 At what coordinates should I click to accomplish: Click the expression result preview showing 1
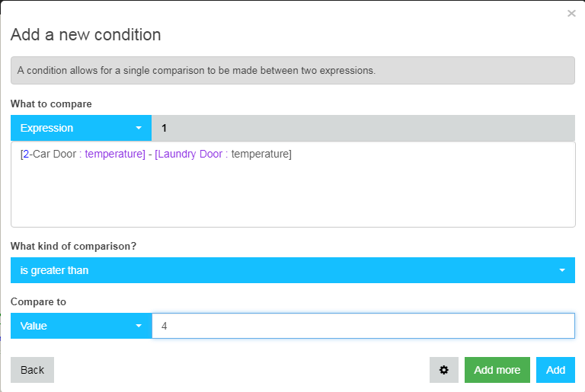click(x=363, y=128)
